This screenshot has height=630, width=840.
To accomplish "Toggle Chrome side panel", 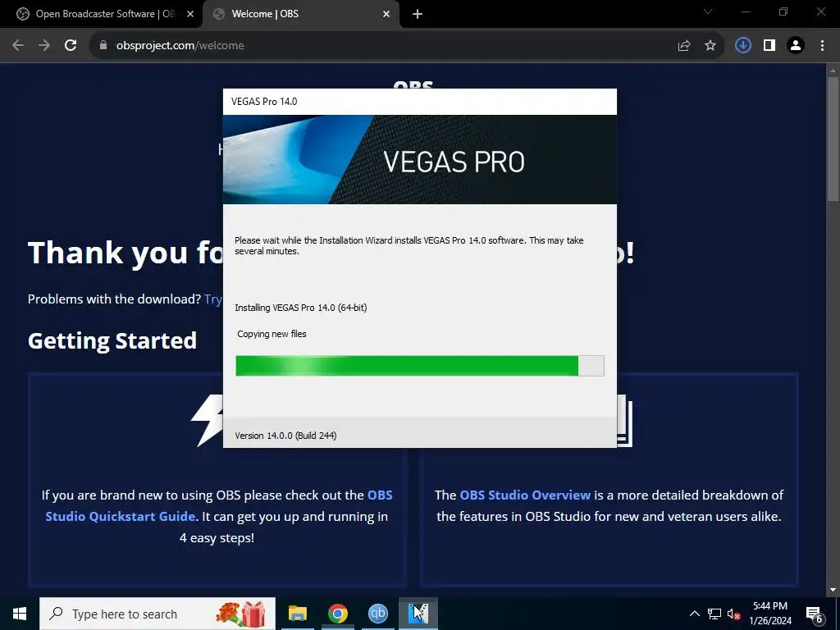I will [x=769, y=46].
